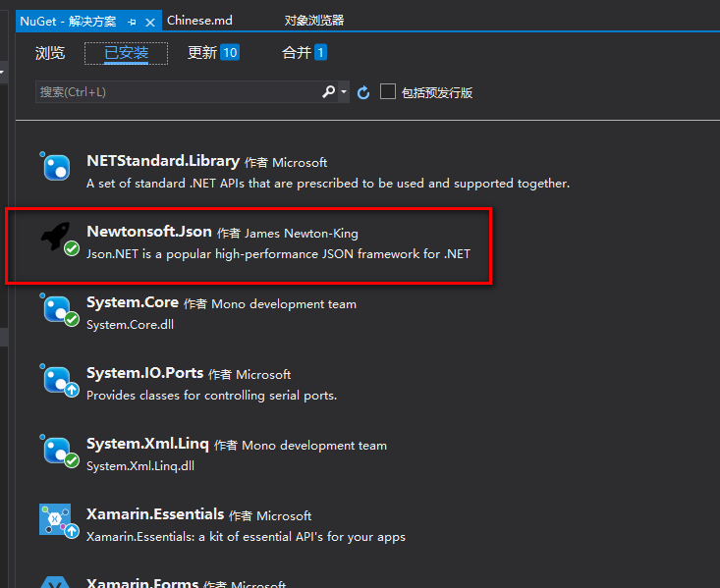The height and width of the screenshot is (588, 720).
Task: Click the NETStandard.Library package icon
Action: tap(56, 168)
